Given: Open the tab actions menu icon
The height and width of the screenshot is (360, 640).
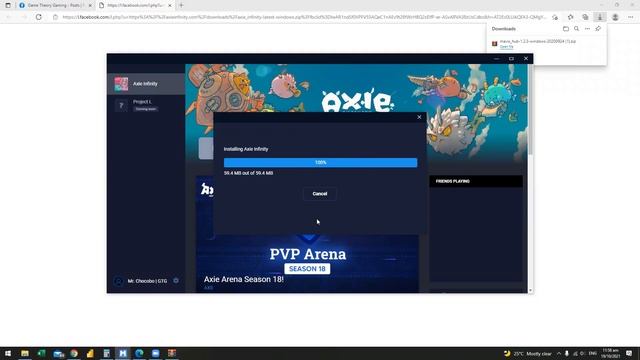Looking at the screenshot, I should pos(8,5).
